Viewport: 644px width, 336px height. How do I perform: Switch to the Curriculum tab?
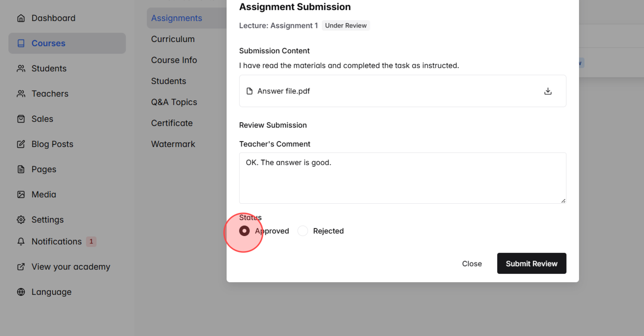pyautogui.click(x=173, y=39)
